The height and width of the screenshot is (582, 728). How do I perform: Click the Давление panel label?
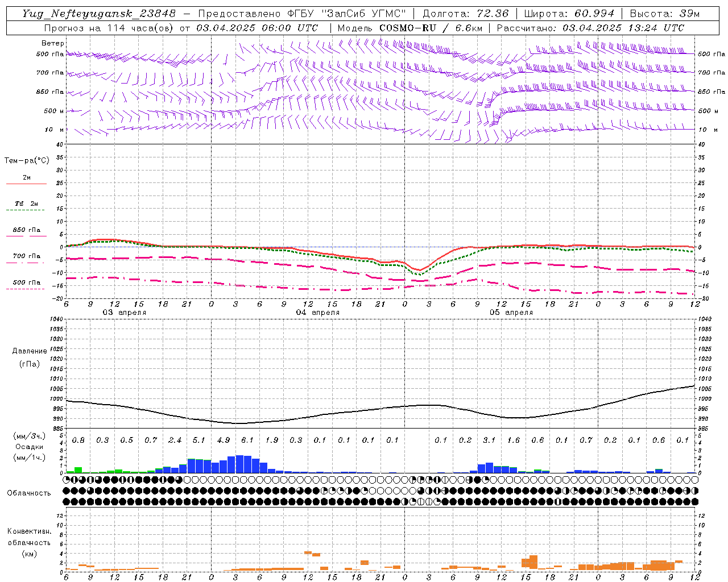[30, 351]
